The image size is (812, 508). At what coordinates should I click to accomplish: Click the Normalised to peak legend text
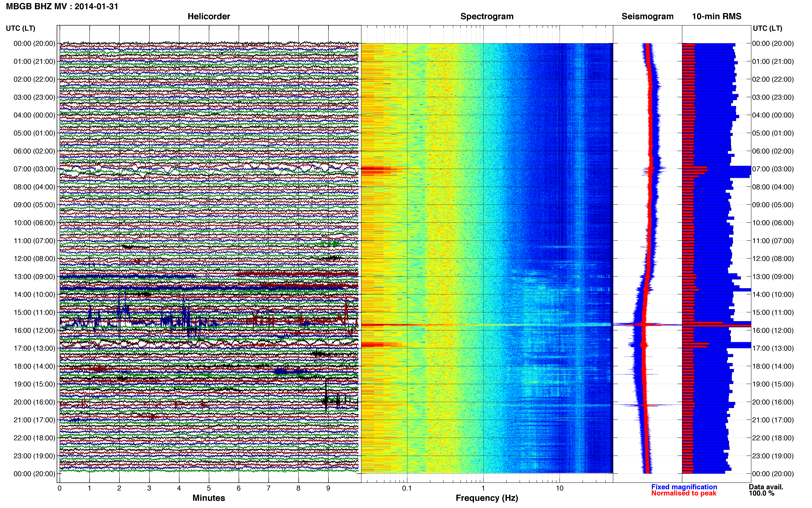[x=684, y=493]
